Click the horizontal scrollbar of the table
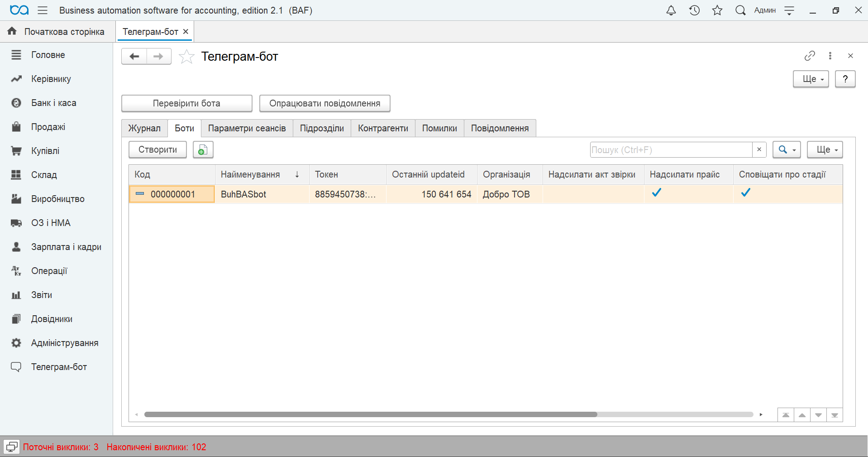The width and height of the screenshot is (868, 457). point(371,414)
